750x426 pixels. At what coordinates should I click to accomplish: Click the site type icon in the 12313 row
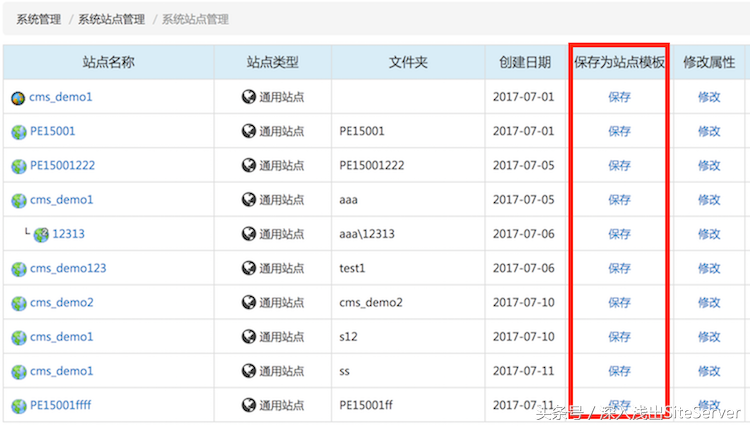tap(249, 234)
